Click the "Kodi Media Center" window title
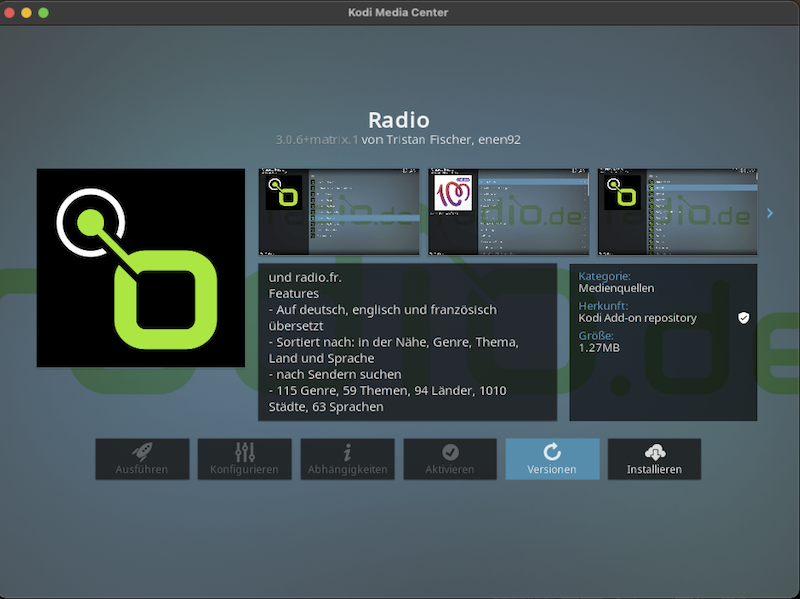 398,12
